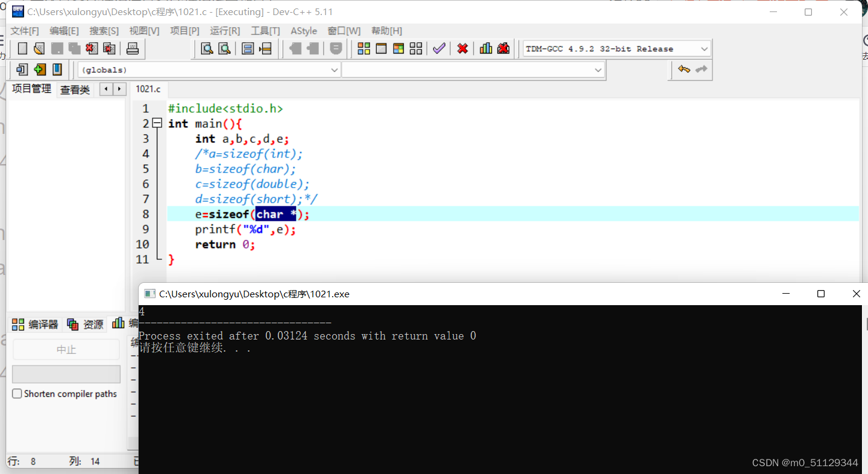Click the purple checkmark Debug icon
The image size is (868, 474).
click(439, 49)
